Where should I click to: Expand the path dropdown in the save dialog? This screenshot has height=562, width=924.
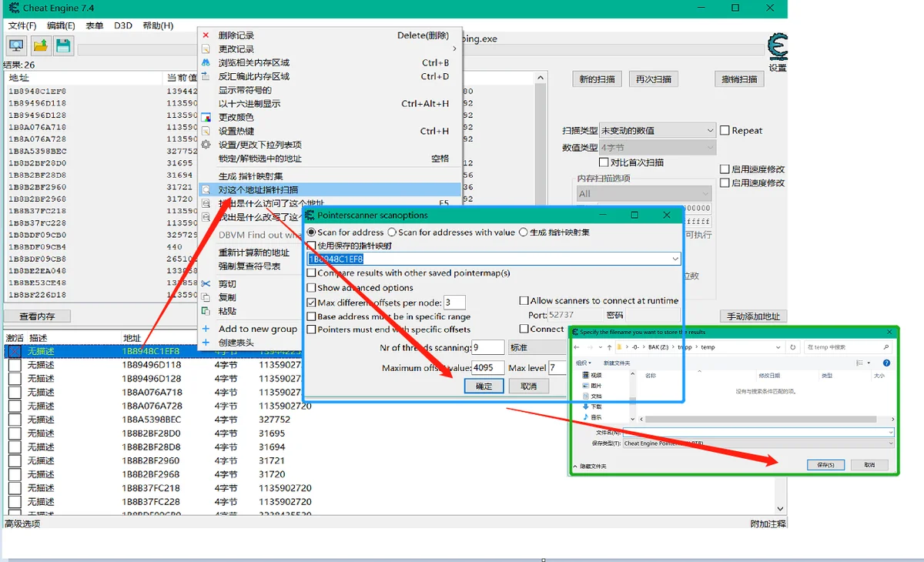(x=778, y=347)
